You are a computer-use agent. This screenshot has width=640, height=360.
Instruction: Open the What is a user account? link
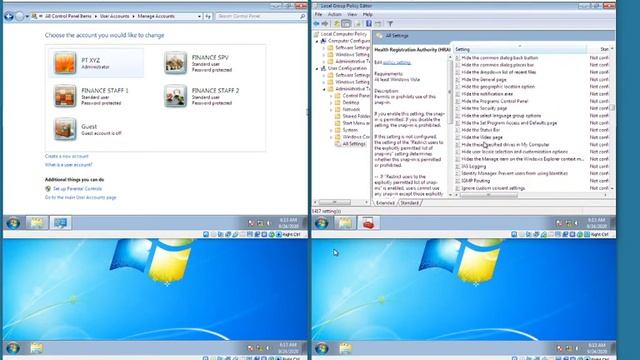pyautogui.click(x=69, y=165)
